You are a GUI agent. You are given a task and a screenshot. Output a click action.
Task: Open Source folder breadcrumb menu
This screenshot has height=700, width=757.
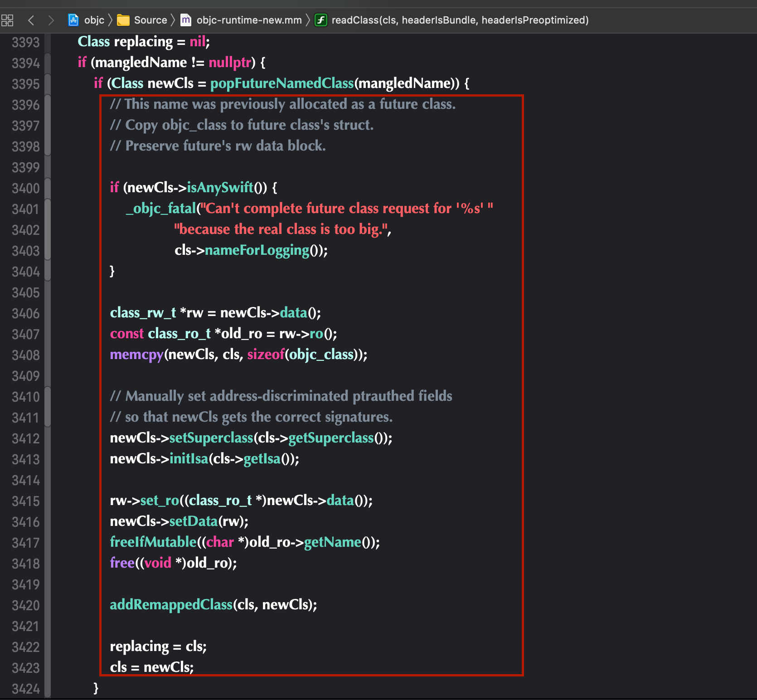tap(150, 20)
